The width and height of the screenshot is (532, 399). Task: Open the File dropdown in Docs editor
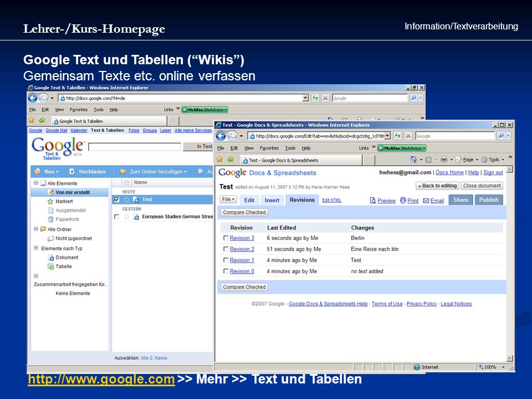point(228,199)
